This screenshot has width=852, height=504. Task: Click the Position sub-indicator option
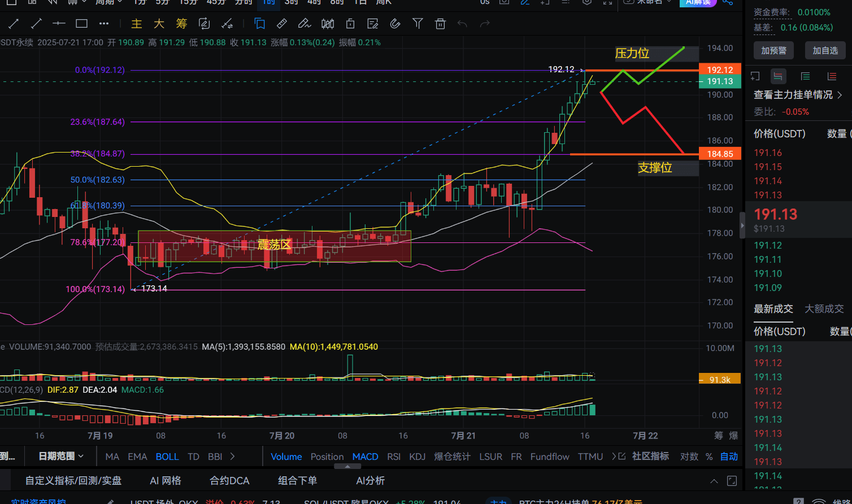(x=327, y=457)
